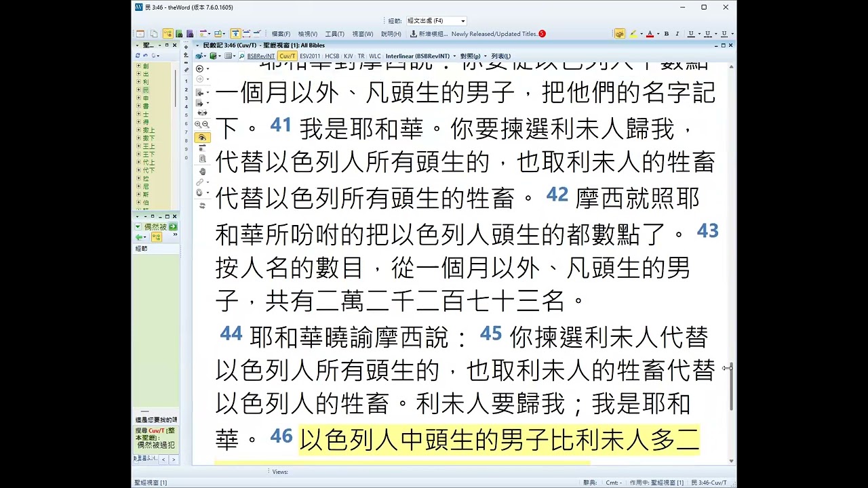The image size is (868, 488).
Task: Open Newly Released/Updated Titles link
Action: (494, 34)
